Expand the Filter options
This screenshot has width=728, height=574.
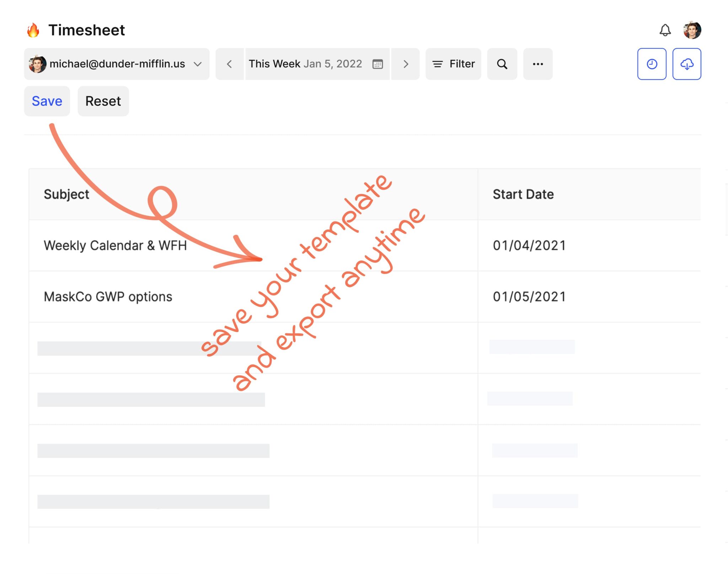click(x=462, y=64)
